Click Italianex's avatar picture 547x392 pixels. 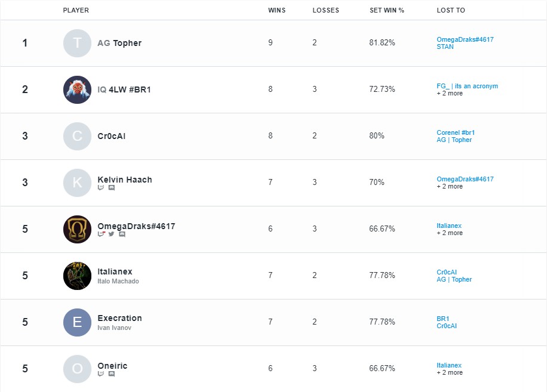click(77, 276)
